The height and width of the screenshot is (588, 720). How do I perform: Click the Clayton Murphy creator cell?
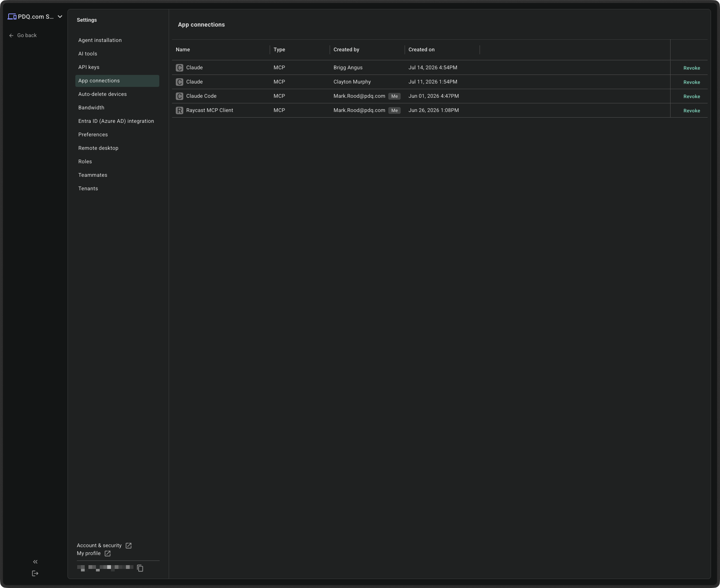tap(352, 82)
